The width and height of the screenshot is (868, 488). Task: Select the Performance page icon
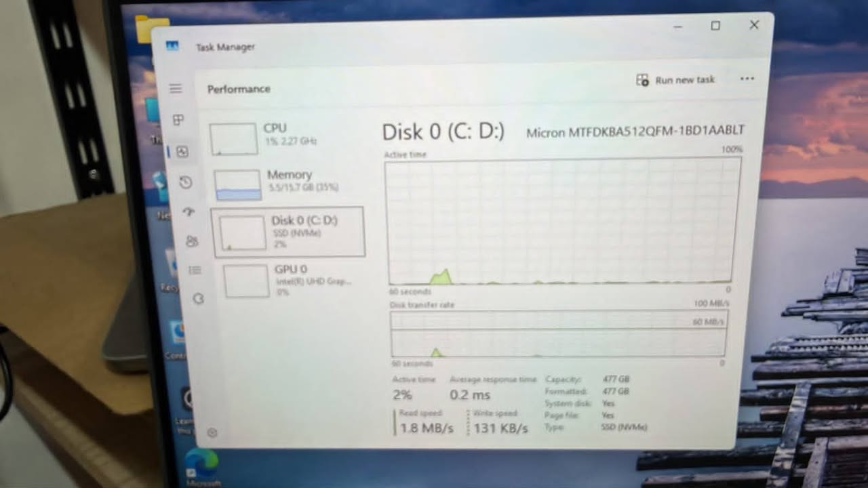182,152
